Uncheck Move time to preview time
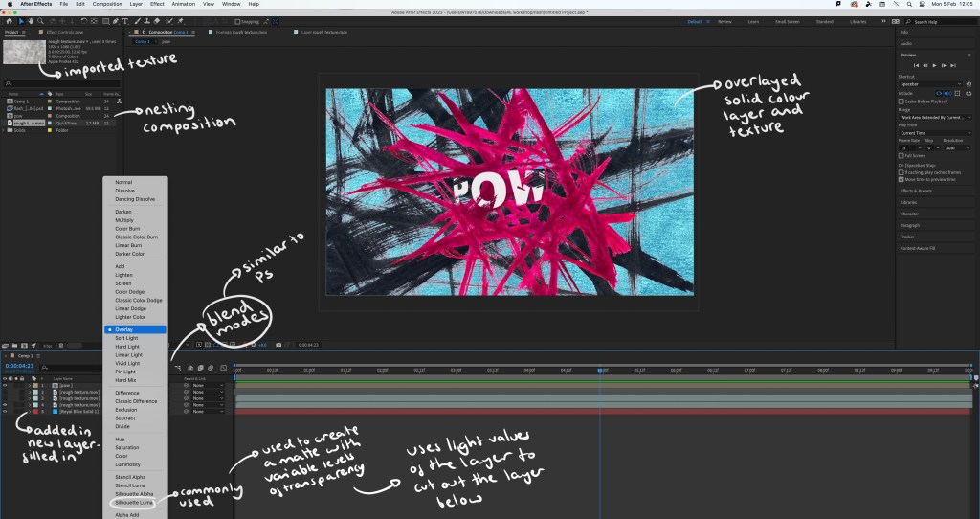 [902, 179]
